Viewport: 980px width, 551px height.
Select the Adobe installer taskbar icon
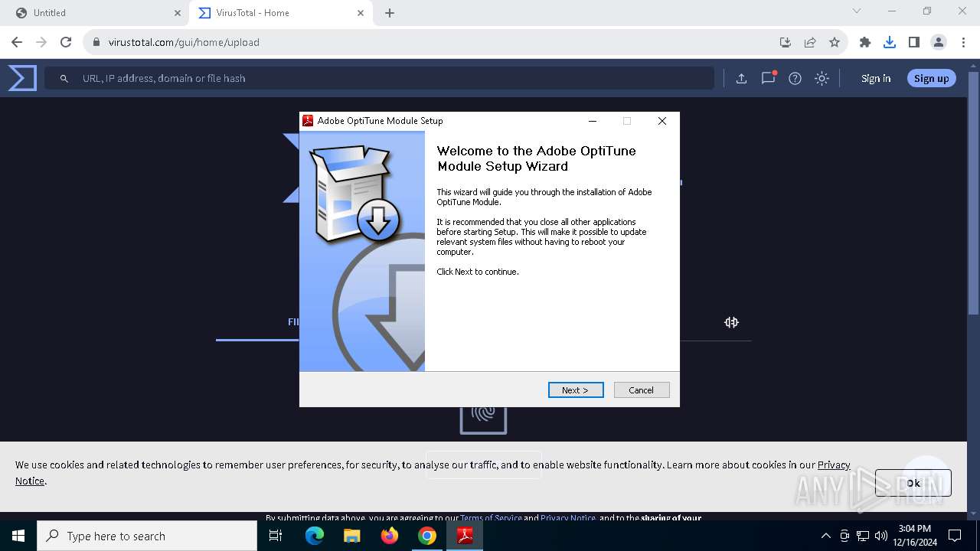pyautogui.click(x=465, y=536)
